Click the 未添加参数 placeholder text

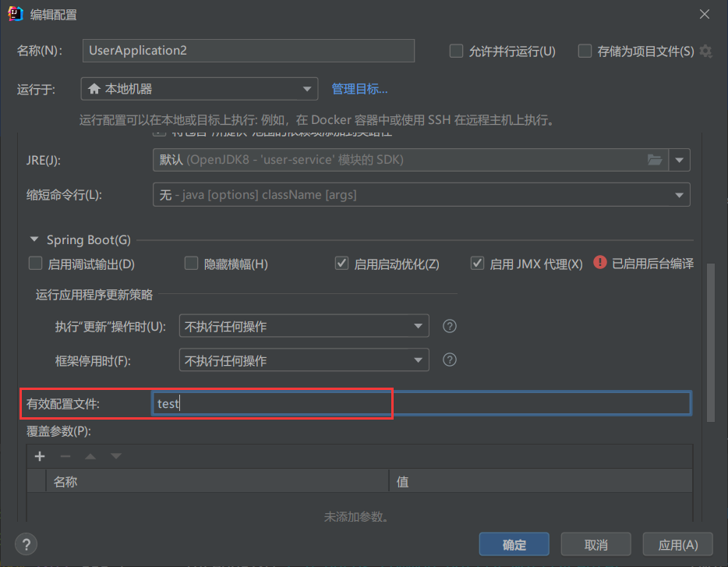[356, 516]
